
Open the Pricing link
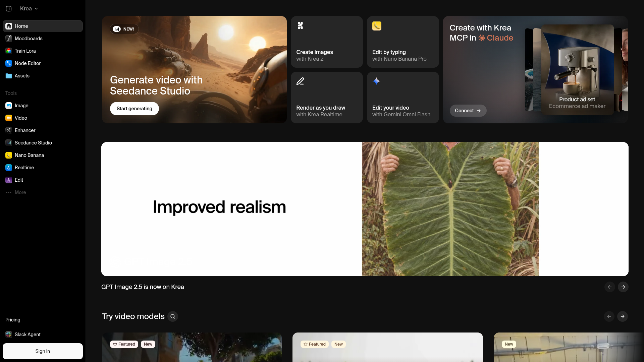(13, 320)
